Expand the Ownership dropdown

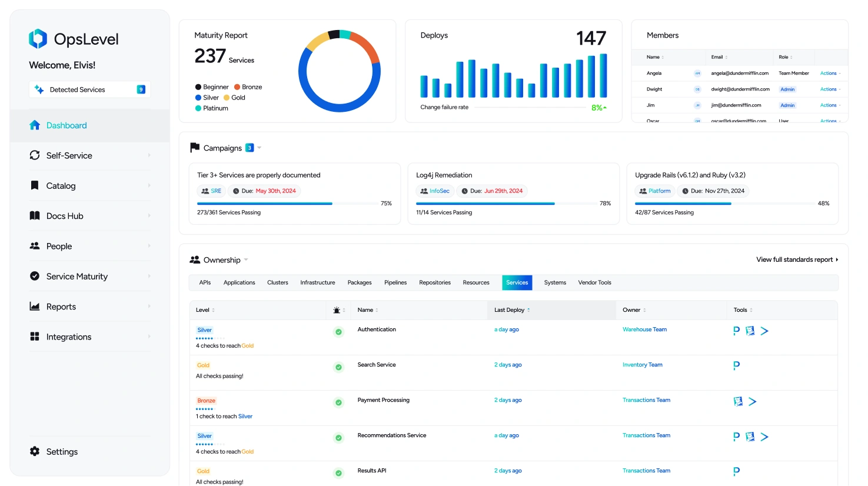coord(246,259)
